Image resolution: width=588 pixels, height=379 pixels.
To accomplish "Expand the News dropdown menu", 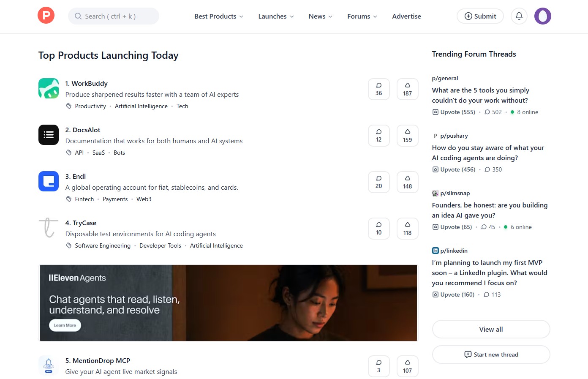I will [321, 16].
